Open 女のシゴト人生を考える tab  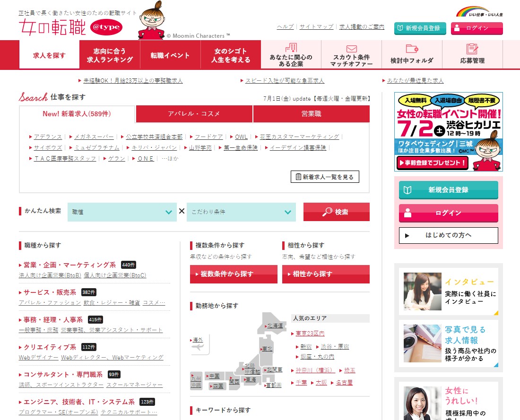231,55
